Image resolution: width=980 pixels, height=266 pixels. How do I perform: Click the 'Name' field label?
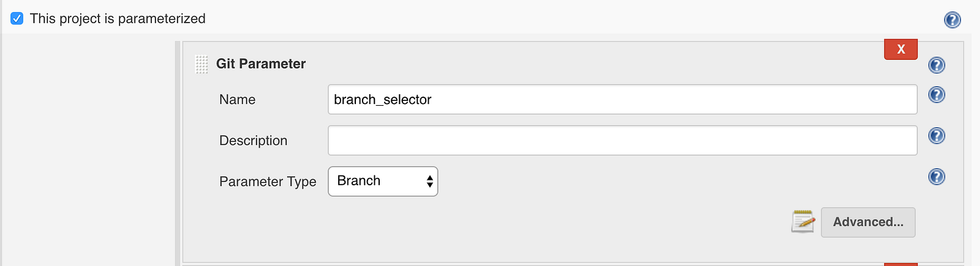click(237, 100)
